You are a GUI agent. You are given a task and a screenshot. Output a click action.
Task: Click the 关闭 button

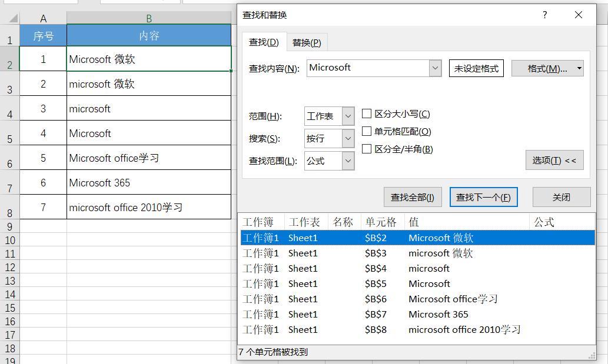(x=561, y=198)
